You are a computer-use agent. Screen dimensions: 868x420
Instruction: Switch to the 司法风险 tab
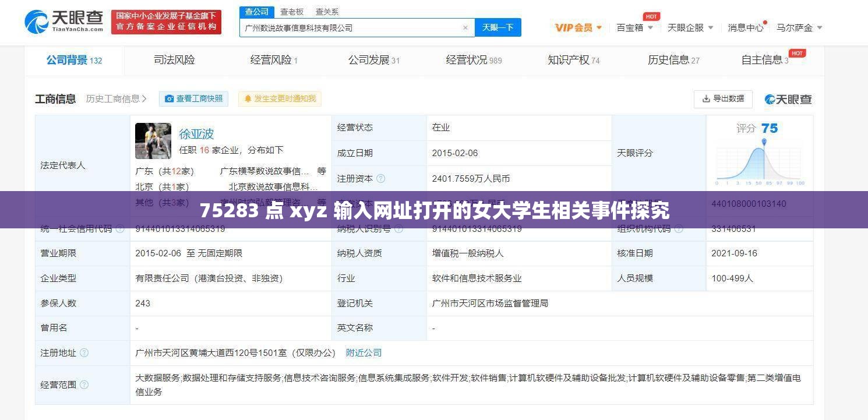coord(174,60)
